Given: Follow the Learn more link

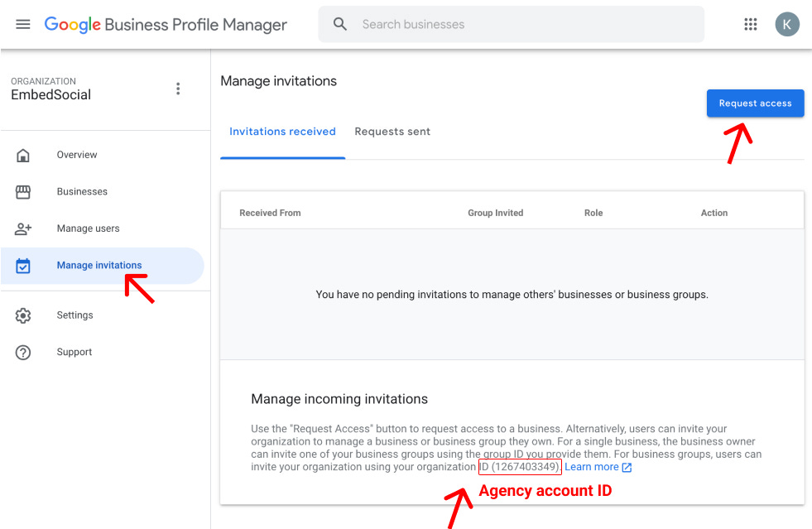Looking at the screenshot, I should coord(591,467).
